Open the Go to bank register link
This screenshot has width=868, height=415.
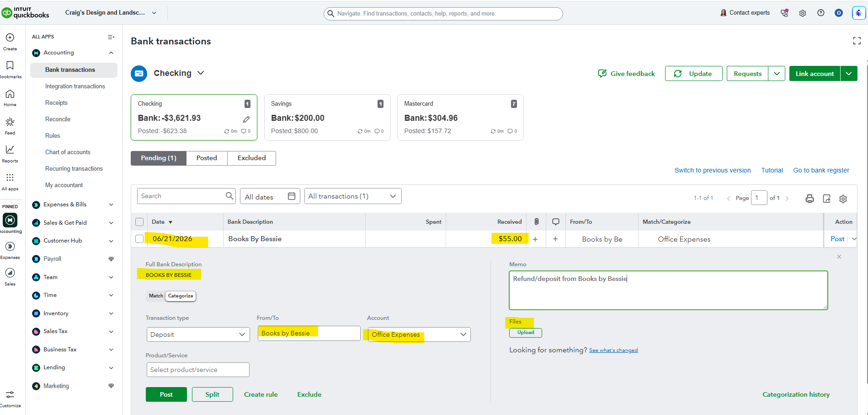coord(821,170)
